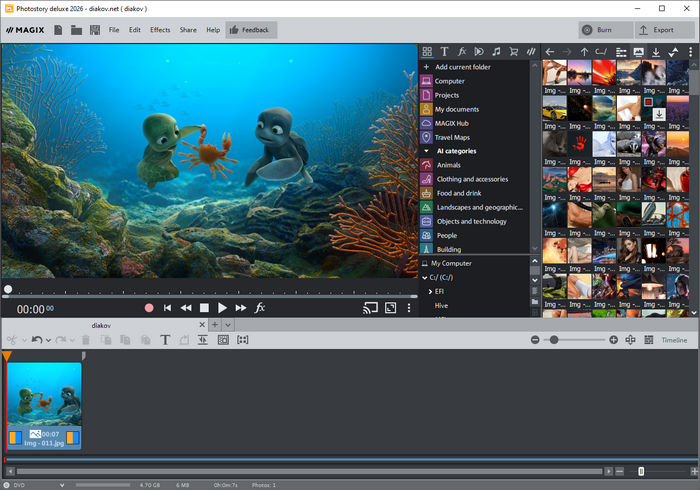
Task: Expand the EFI folder
Action: [430, 291]
